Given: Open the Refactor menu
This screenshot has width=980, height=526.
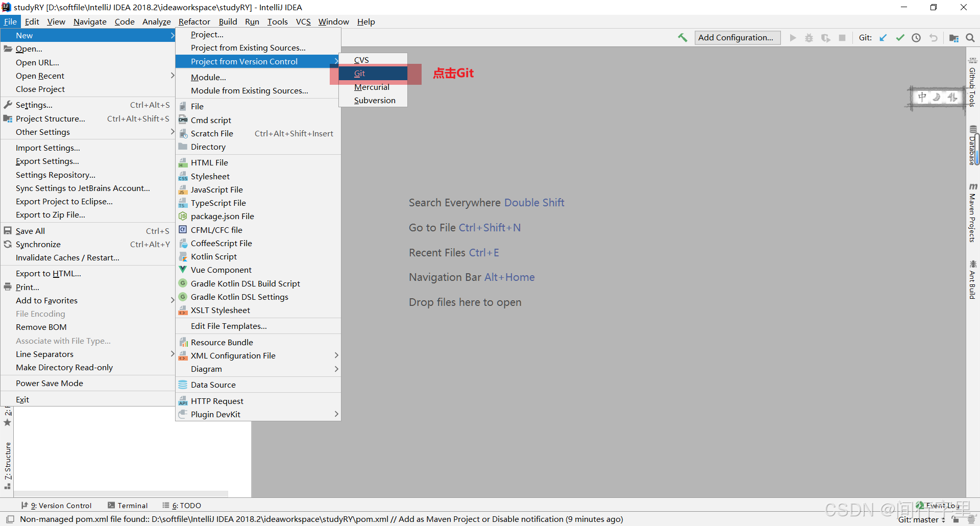Looking at the screenshot, I should point(194,21).
